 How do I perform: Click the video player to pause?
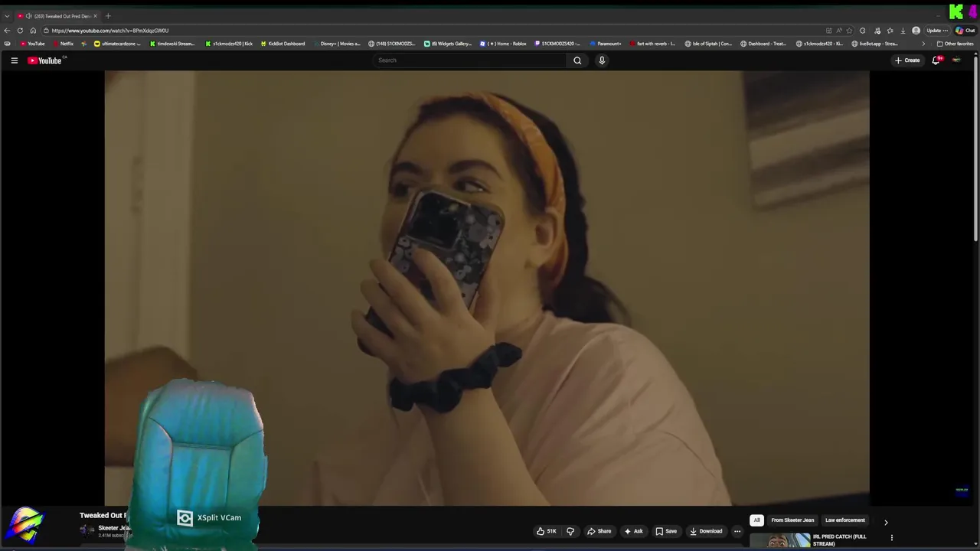click(x=487, y=288)
